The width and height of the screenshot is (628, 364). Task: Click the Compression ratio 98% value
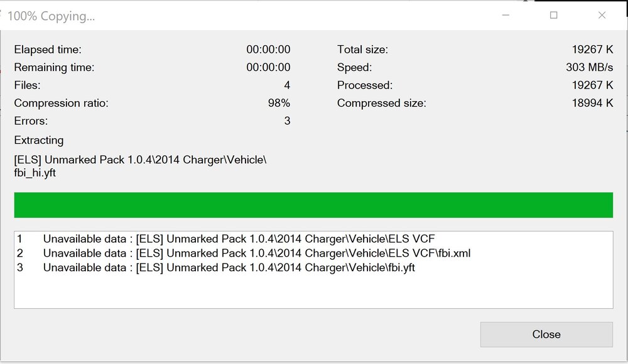tap(279, 103)
